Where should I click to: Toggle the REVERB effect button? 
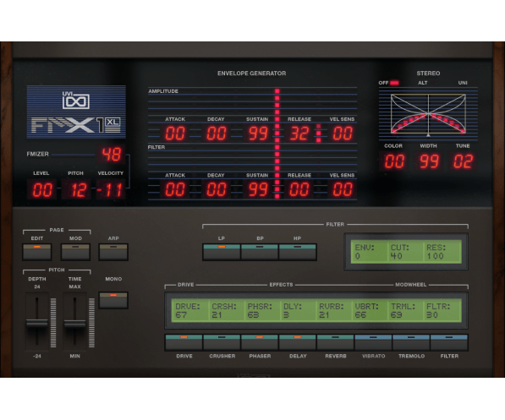pos(336,342)
